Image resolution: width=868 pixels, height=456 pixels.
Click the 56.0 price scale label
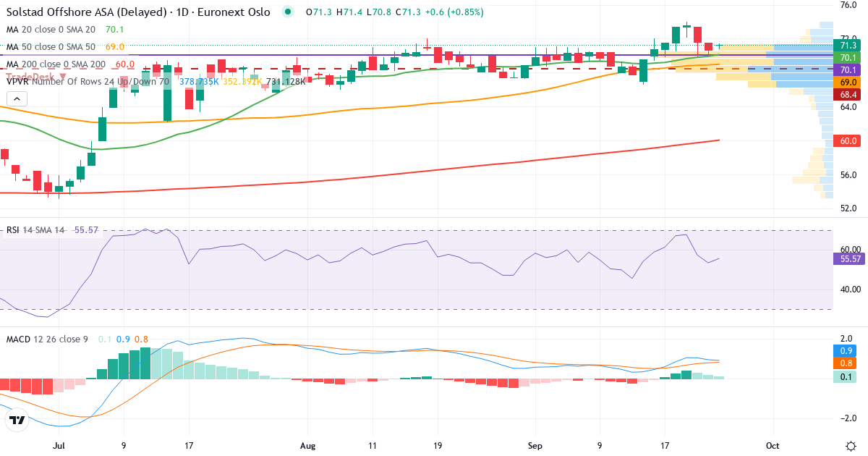(x=848, y=174)
